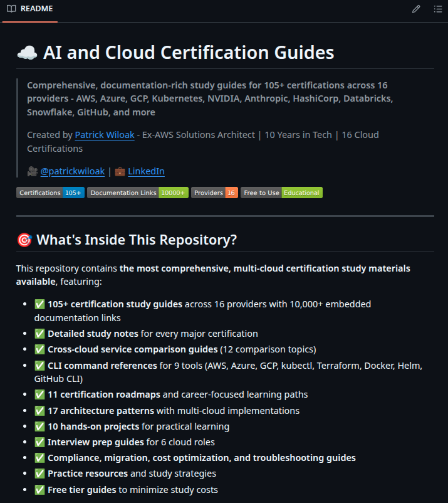The width and height of the screenshot is (448, 503).
Task: Click the book icon beside README
Action: click(11, 9)
